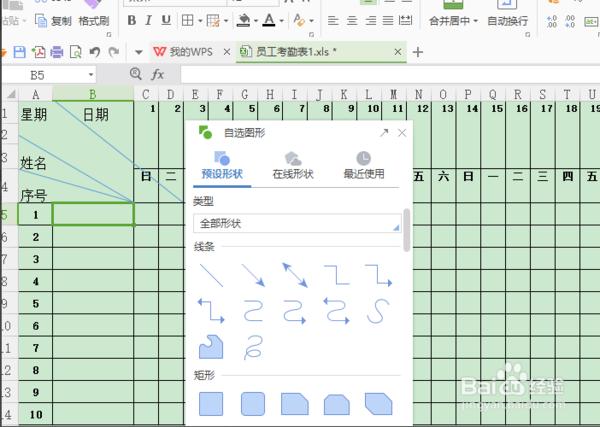Click the clear formatting eraser icon
This screenshot has height=427, width=600.
tap(299, 20)
